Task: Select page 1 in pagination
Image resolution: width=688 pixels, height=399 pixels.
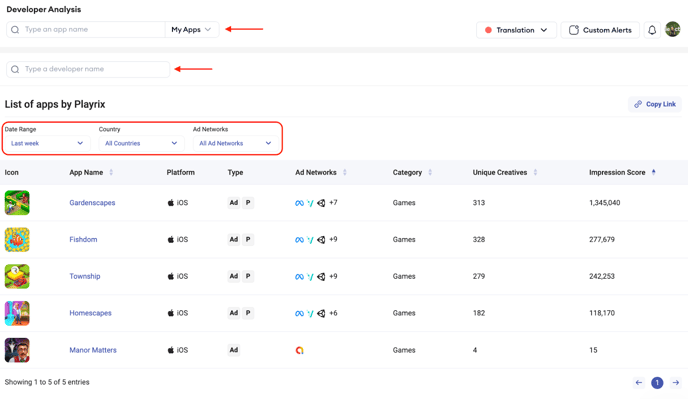Action: tap(657, 383)
